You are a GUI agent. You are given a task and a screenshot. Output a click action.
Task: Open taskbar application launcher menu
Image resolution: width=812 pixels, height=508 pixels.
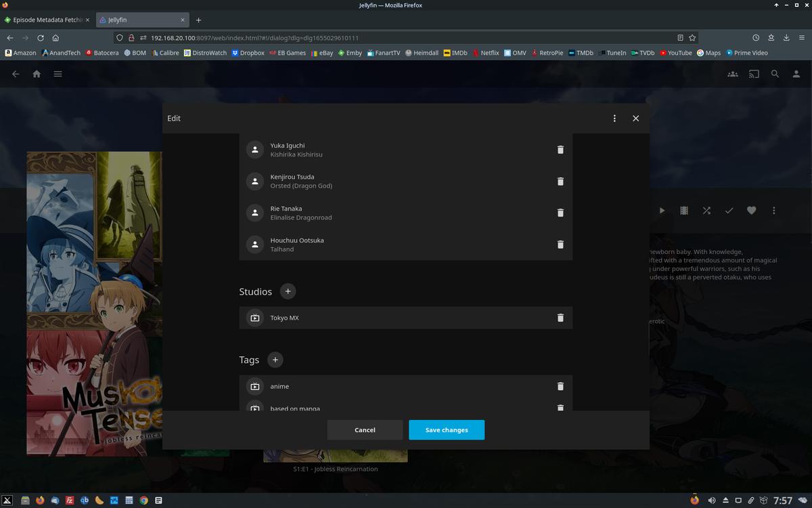coord(7,501)
